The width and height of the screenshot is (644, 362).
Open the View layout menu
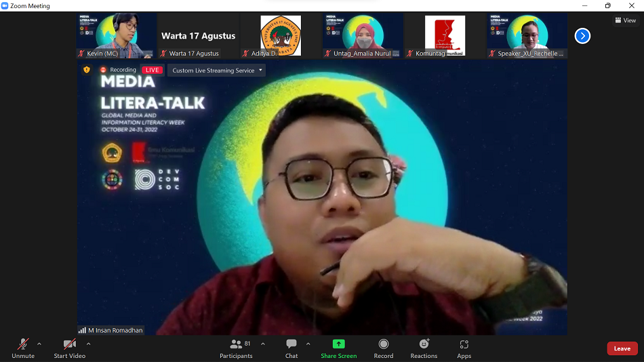coord(626,20)
